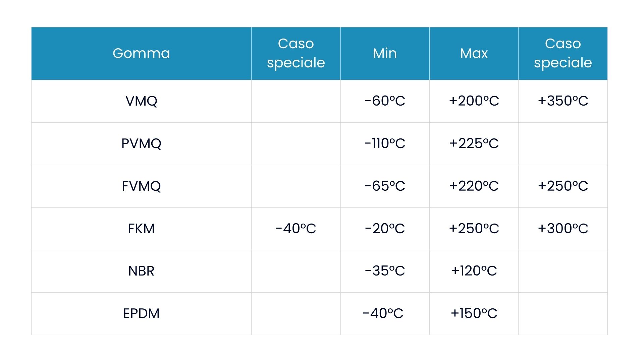Select the +300°C special case value

click(563, 229)
